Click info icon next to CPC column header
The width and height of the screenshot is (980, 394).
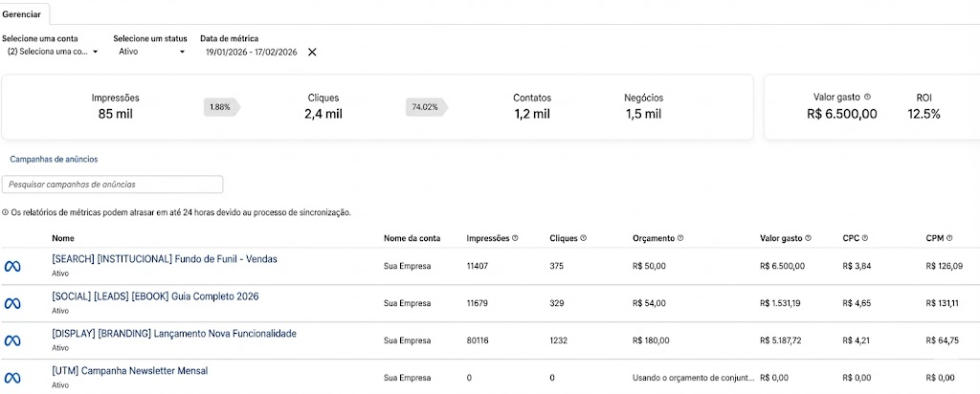tap(863, 238)
